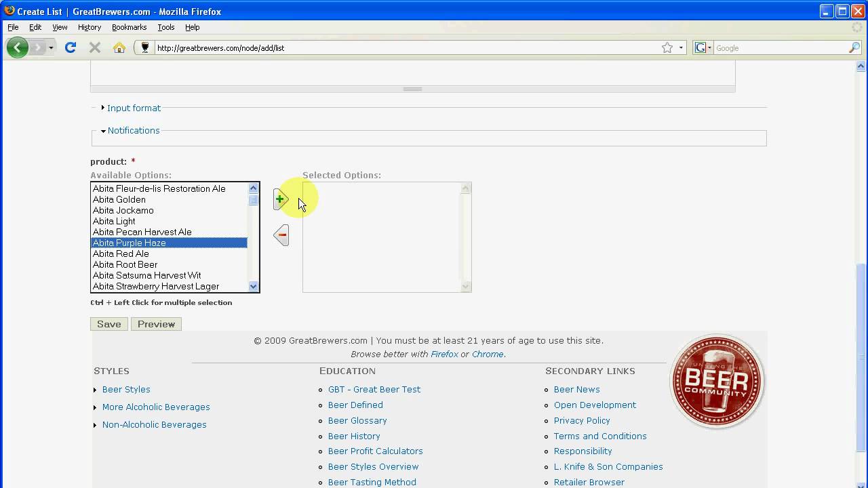Click the page vertical scrollbar thumb

coord(861,357)
